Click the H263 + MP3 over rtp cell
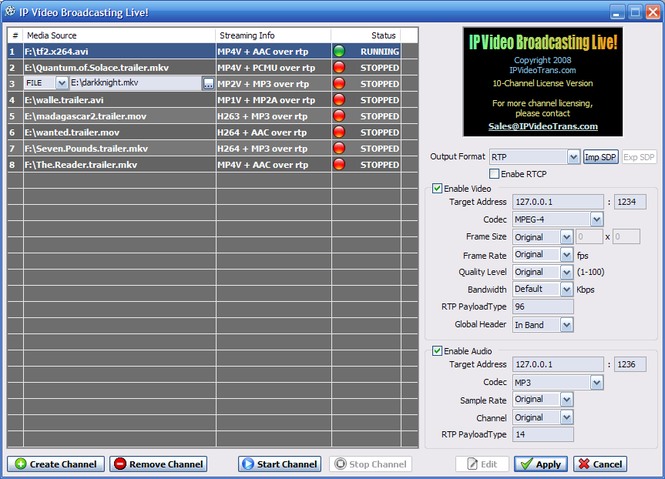This screenshot has height=479, width=665. (274, 116)
